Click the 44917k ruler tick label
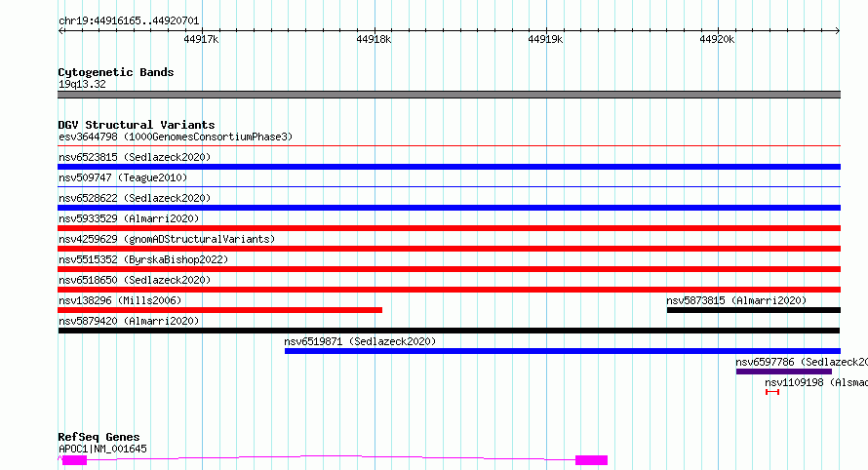 pyautogui.click(x=201, y=39)
